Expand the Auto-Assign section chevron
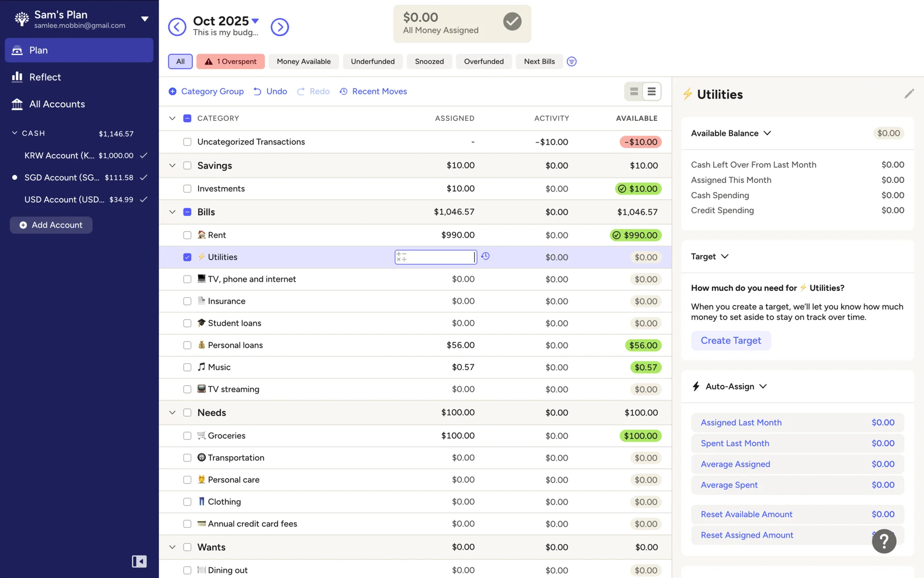924x578 pixels. [x=763, y=386]
